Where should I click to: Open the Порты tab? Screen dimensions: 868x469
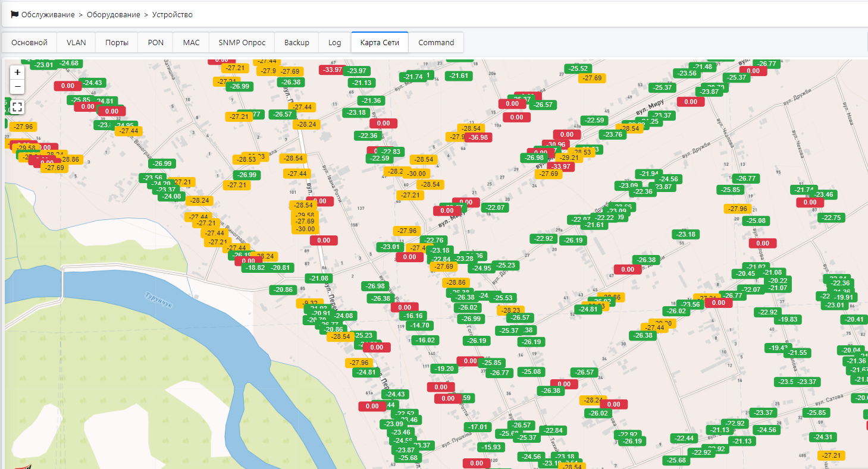click(117, 43)
